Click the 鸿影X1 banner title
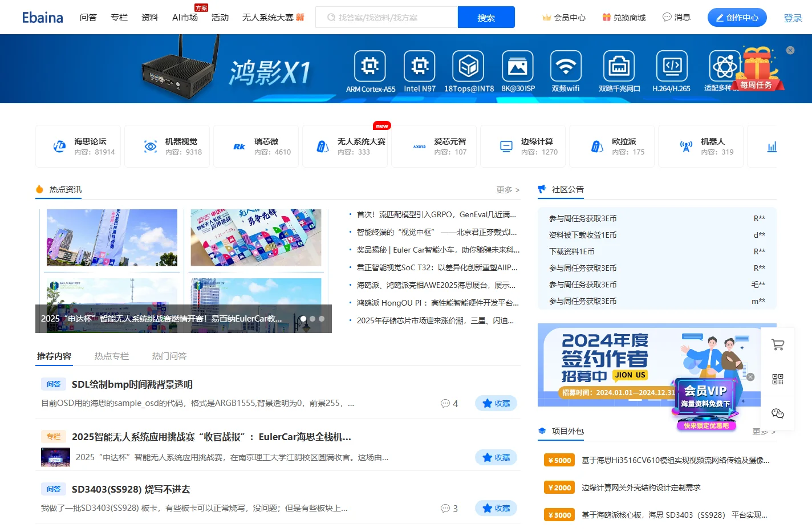The width and height of the screenshot is (812, 532). (x=270, y=72)
